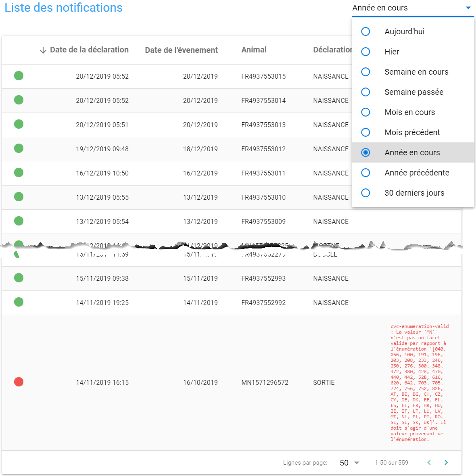Click declaration date 19/12/2019 09:48
The image size is (476, 476).
tap(102, 149)
